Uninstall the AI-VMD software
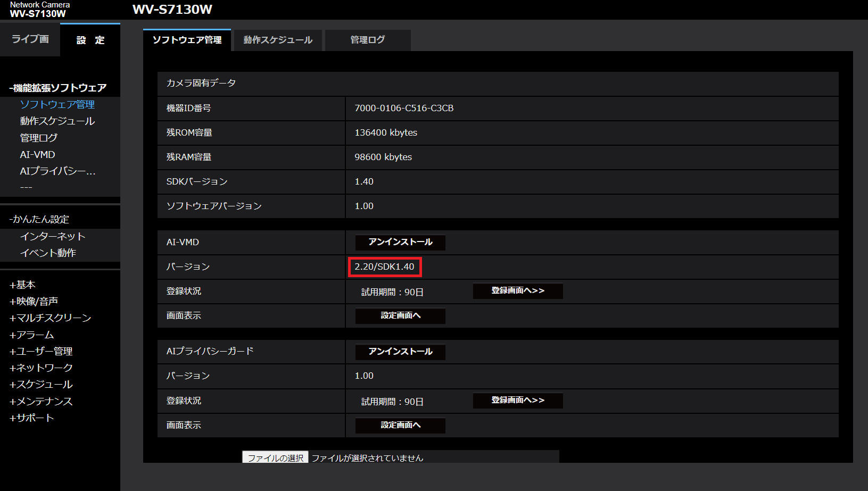This screenshot has height=491, width=868. pos(400,242)
